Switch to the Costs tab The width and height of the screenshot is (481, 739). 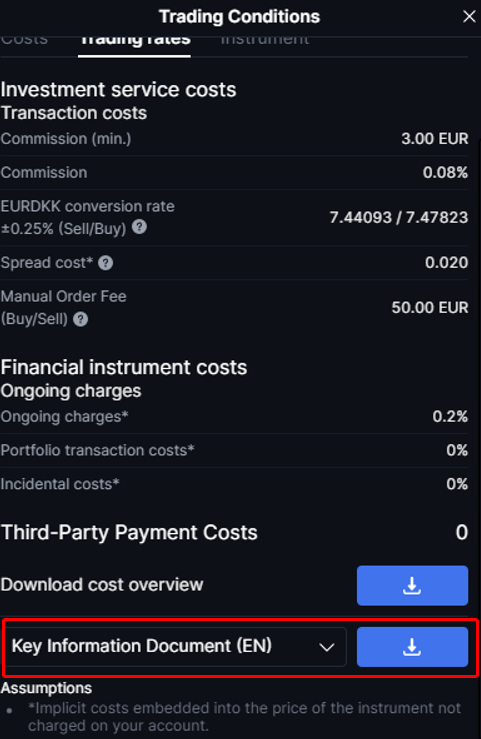click(x=24, y=40)
